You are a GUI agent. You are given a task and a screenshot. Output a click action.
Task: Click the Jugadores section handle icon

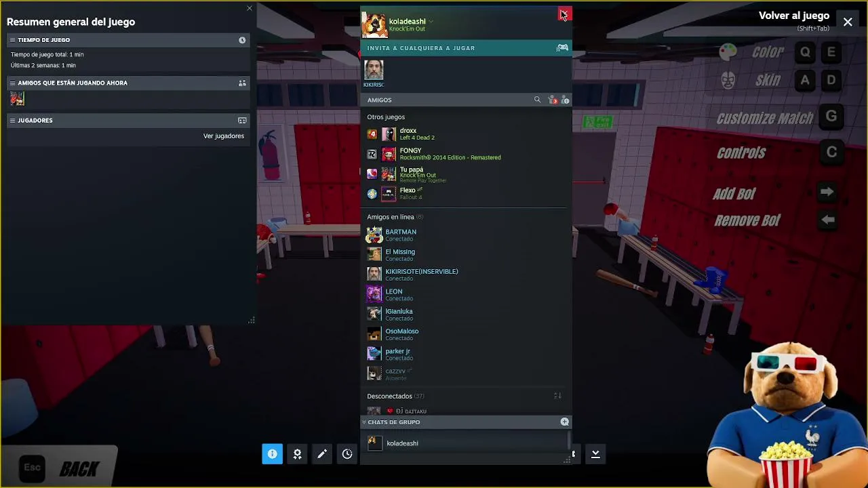tap(12, 121)
